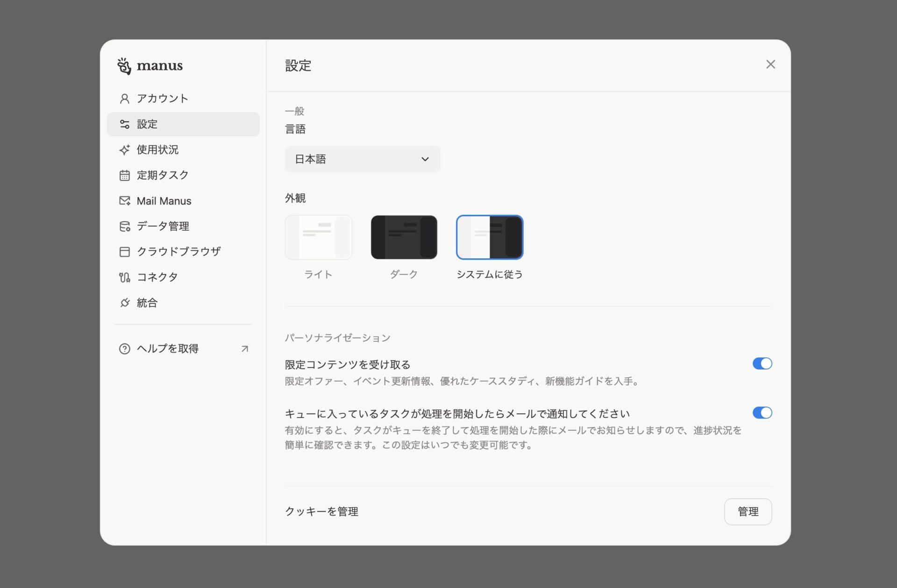The height and width of the screenshot is (588, 897).
Task: Select the 設定 (Settings) gear icon
Action: (x=124, y=124)
